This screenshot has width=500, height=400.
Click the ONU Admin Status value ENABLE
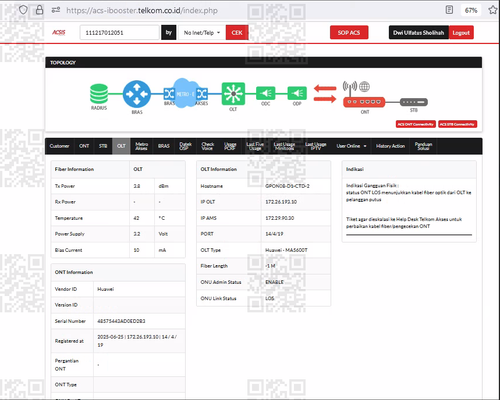(274, 282)
